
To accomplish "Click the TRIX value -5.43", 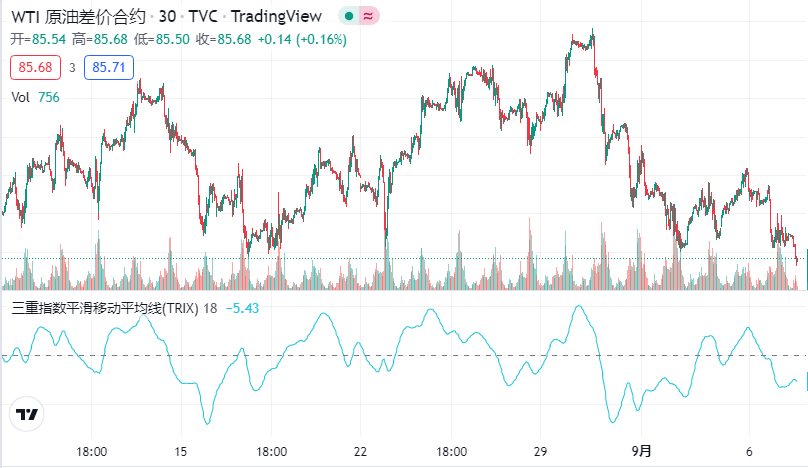I will (x=242, y=308).
